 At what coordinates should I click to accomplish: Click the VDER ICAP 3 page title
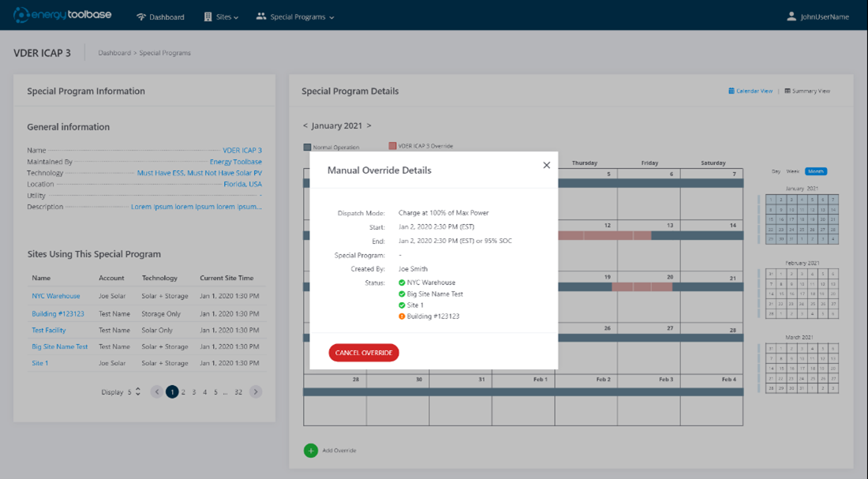42,53
